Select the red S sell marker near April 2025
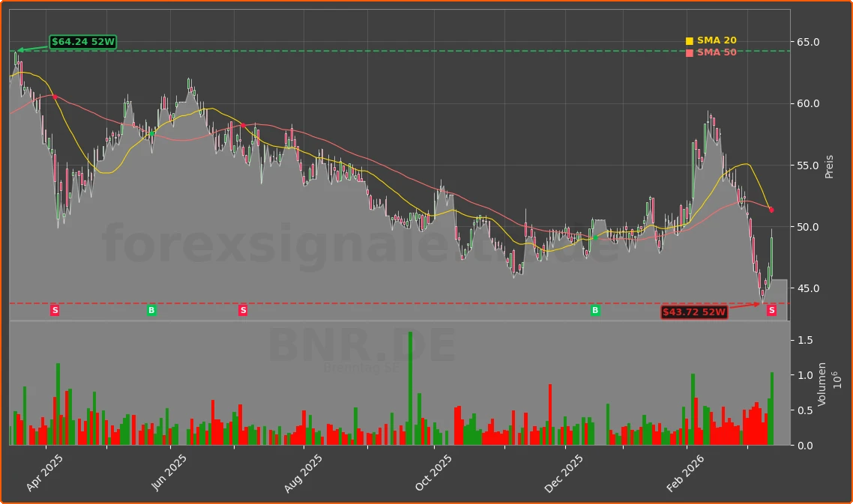This screenshot has height=504, width=853. tap(54, 310)
